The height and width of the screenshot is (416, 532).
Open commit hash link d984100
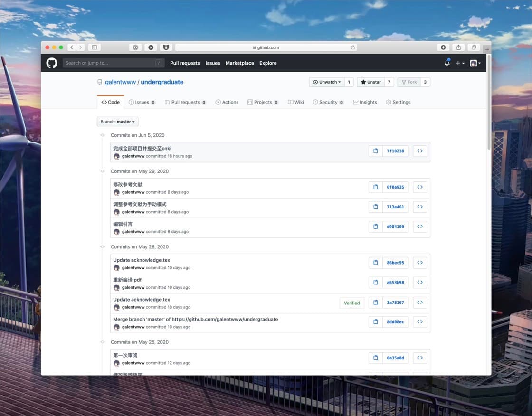[395, 227]
